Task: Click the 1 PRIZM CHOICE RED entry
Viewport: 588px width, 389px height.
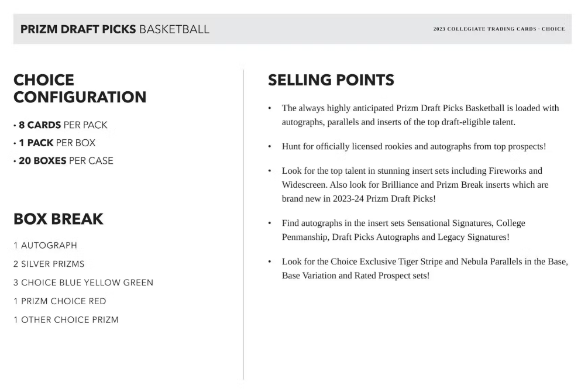Action: (x=60, y=302)
